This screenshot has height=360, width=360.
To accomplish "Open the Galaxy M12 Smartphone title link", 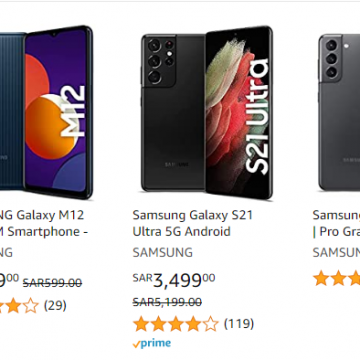I will [x=43, y=223].
